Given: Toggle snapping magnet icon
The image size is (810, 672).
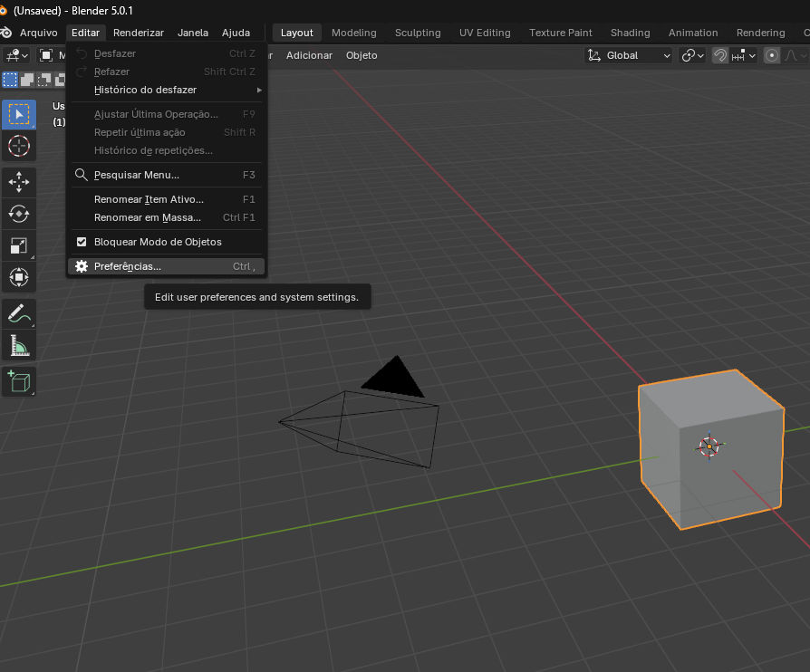Looking at the screenshot, I should (x=719, y=55).
